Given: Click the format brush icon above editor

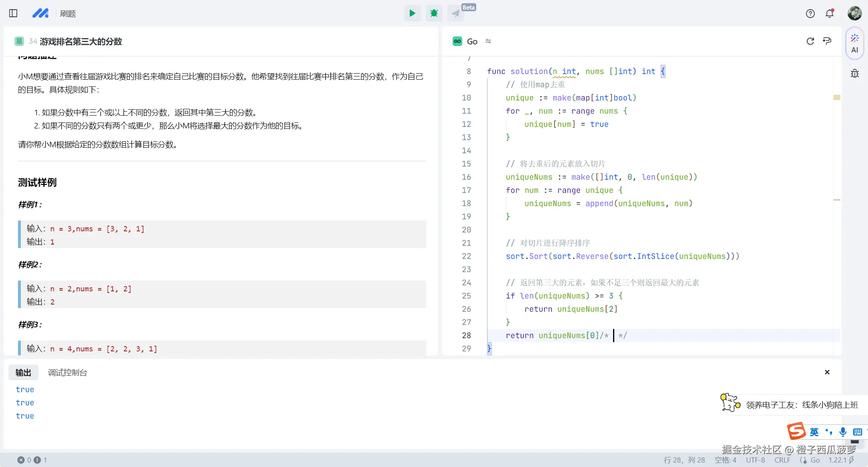Looking at the screenshot, I should 827,41.
